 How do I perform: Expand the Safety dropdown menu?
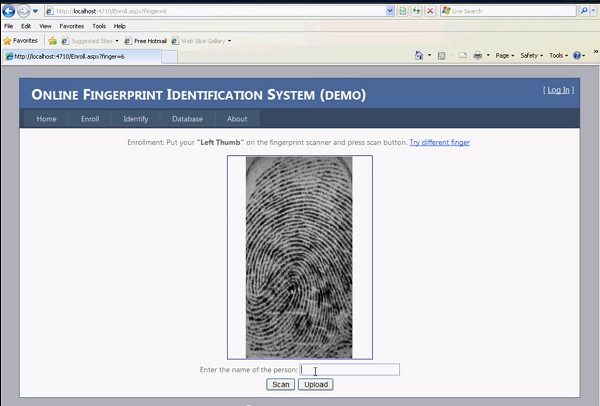pyautogui.click(x=532, y=55)
